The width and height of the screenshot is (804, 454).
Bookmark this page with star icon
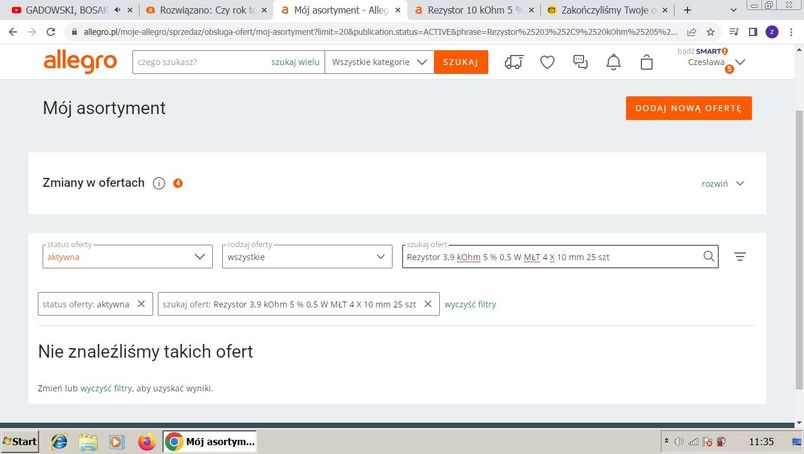tap(711, 31)
